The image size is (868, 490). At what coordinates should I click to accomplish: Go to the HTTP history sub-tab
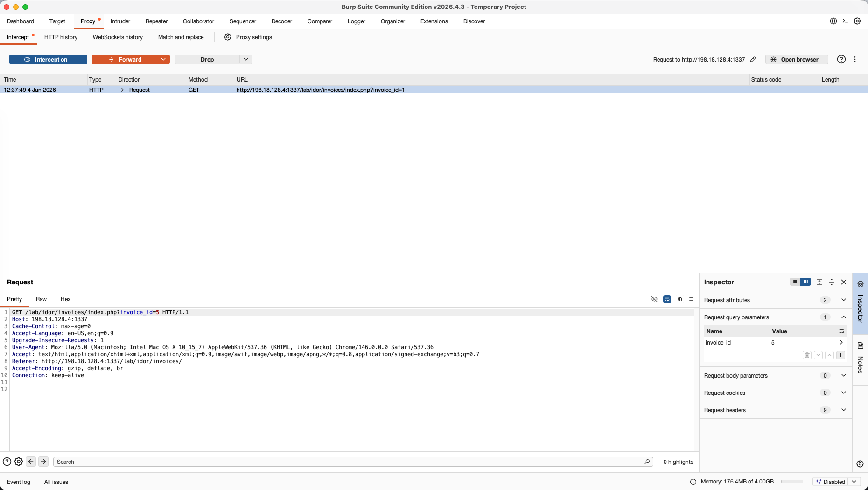point(61,37)
